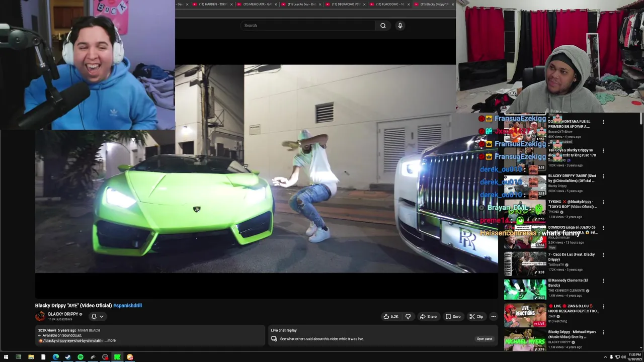This screenshot has height=362, width=644.
Task: Open options for Caco De Lao video
Action: click(603, 255)
